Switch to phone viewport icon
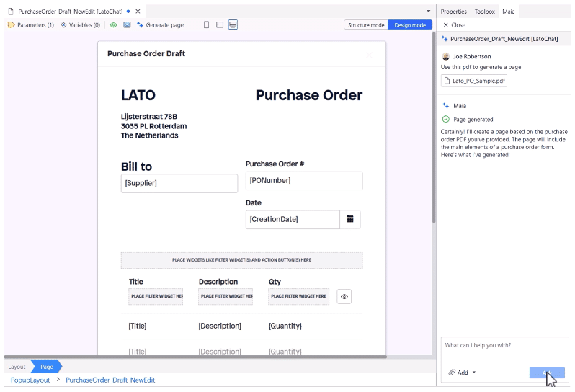This screenshot has width=575, height=392. pos(207,25)
